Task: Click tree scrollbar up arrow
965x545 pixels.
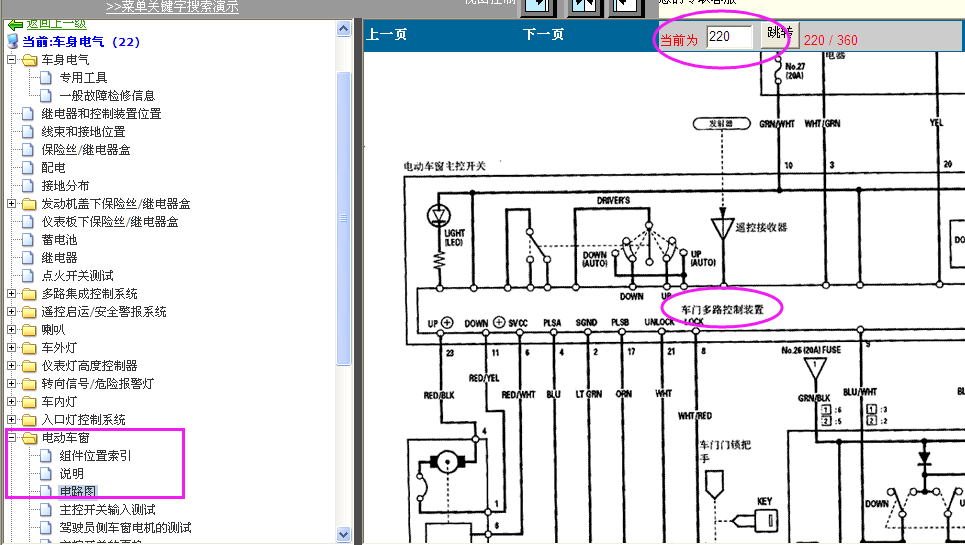Action: coord(343,28)
